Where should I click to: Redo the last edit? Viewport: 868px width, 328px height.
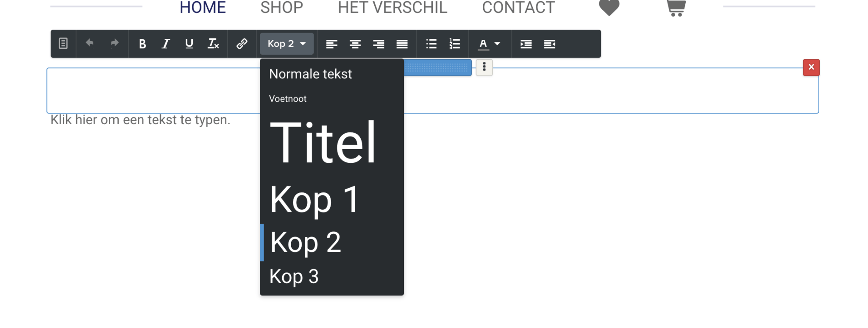click(114, 44)
